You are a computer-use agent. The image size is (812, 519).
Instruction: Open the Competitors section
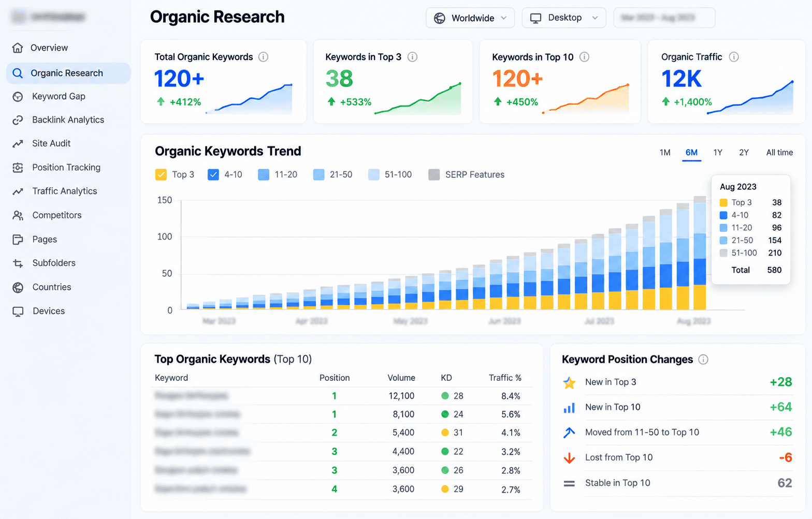tap(57, 215)
